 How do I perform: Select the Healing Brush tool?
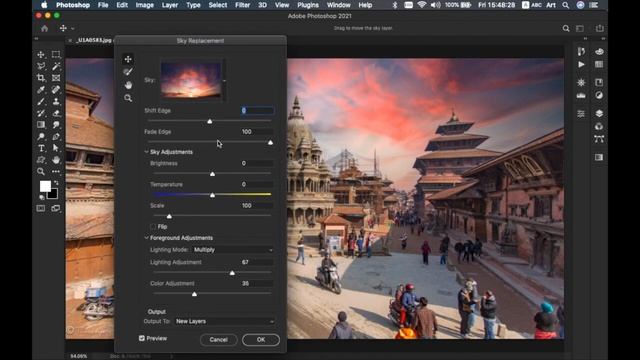click(56, 89)
